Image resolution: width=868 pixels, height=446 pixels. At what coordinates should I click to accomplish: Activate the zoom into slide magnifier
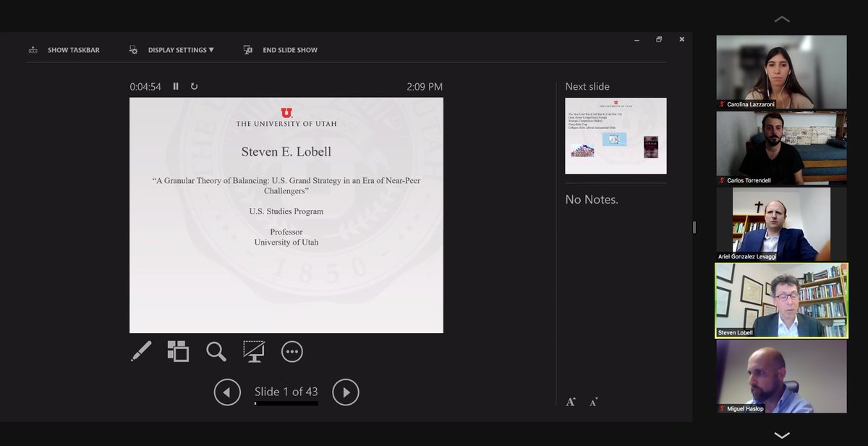point(216,352)
